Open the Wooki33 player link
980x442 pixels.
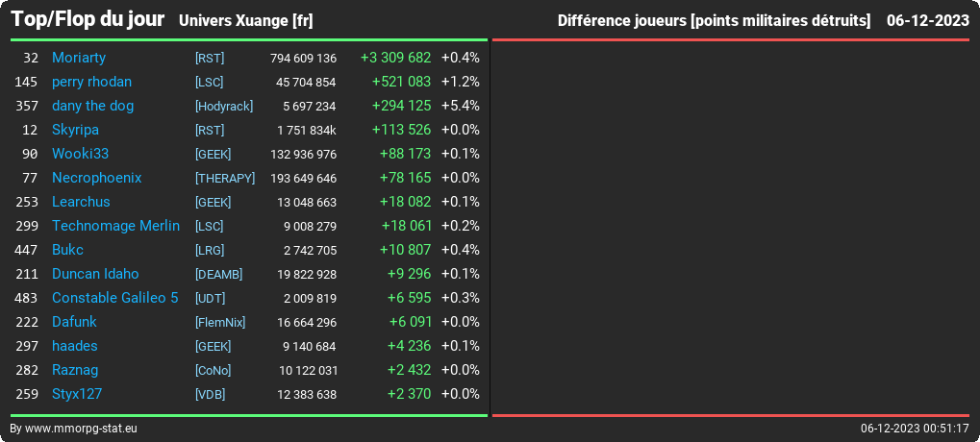point(80,154)
